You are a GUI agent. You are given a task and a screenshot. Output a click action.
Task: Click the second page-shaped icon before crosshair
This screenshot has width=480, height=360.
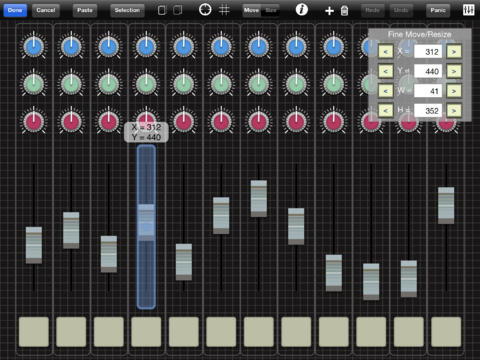178,10
